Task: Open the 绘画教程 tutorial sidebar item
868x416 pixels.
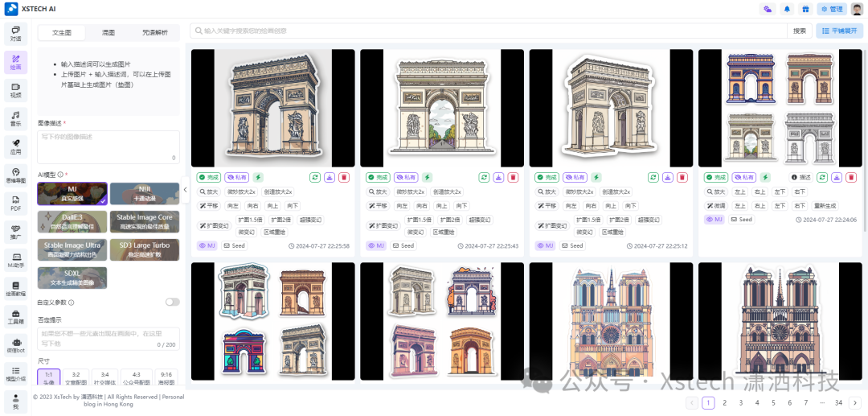Action: point(15,289)
